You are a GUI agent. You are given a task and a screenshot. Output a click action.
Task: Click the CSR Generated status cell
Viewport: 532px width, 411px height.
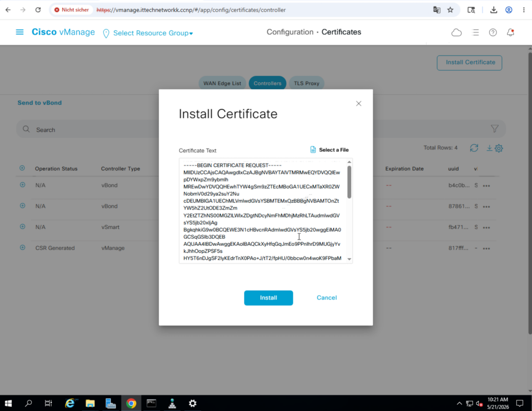pyautogui.click(x=55, y=248)
